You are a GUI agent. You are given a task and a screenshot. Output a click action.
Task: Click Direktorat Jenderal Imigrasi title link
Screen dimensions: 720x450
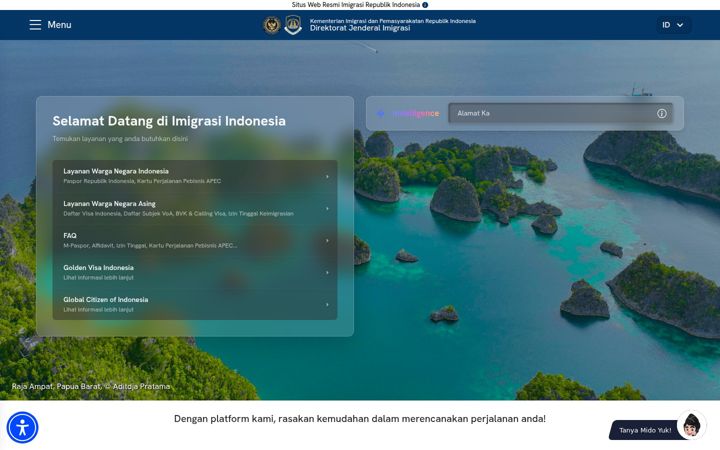pos(360,28)
